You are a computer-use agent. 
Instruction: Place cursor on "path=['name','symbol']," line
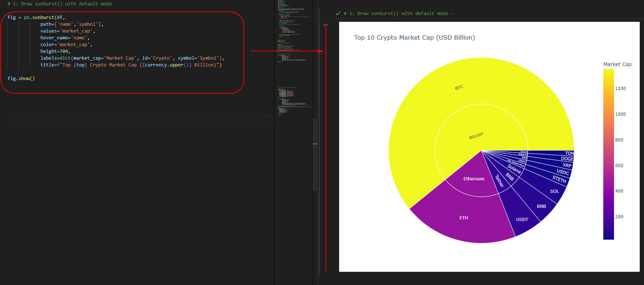click(x=72, y=24)
